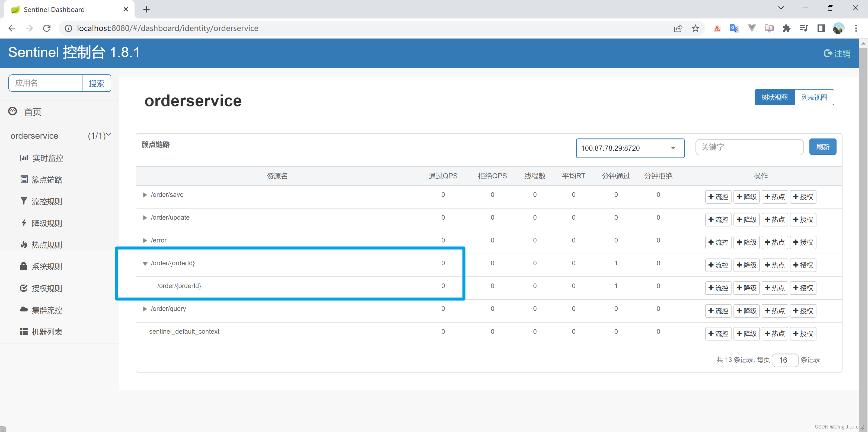Click the 通过QPS column header
868x432 pixels.
pyautogui.click(x=443, y=176)
